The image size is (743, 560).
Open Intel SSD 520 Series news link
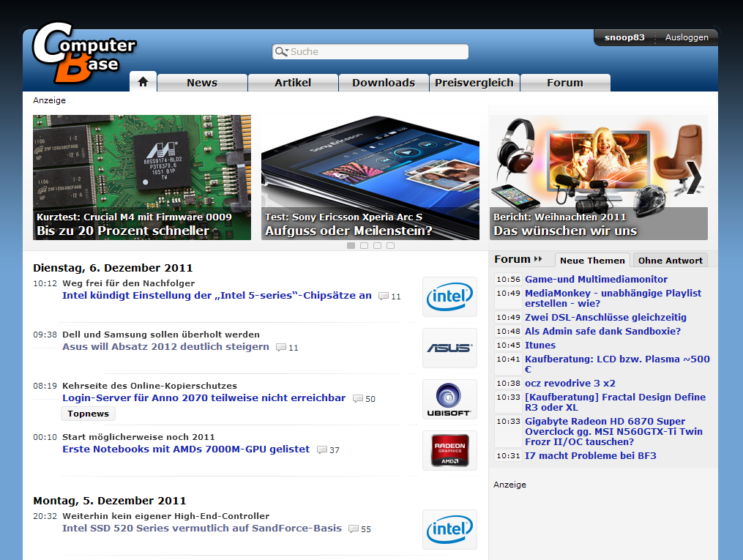(x=202, y=528)
